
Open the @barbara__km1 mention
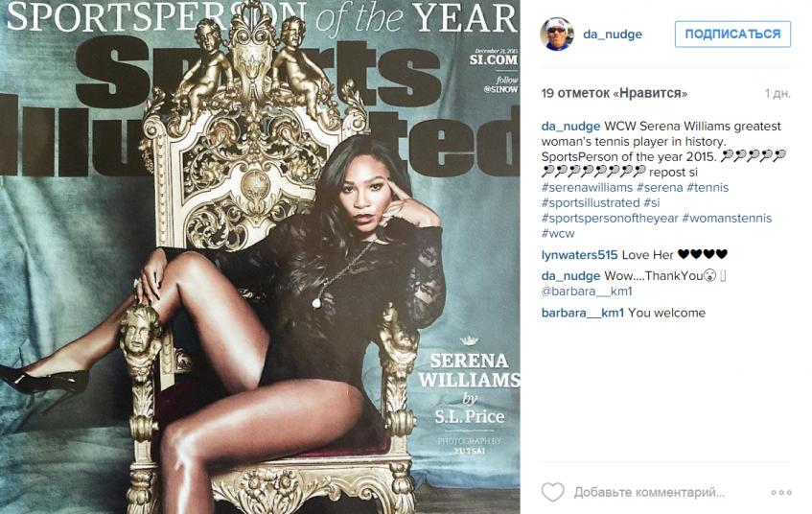pos(587,292)
